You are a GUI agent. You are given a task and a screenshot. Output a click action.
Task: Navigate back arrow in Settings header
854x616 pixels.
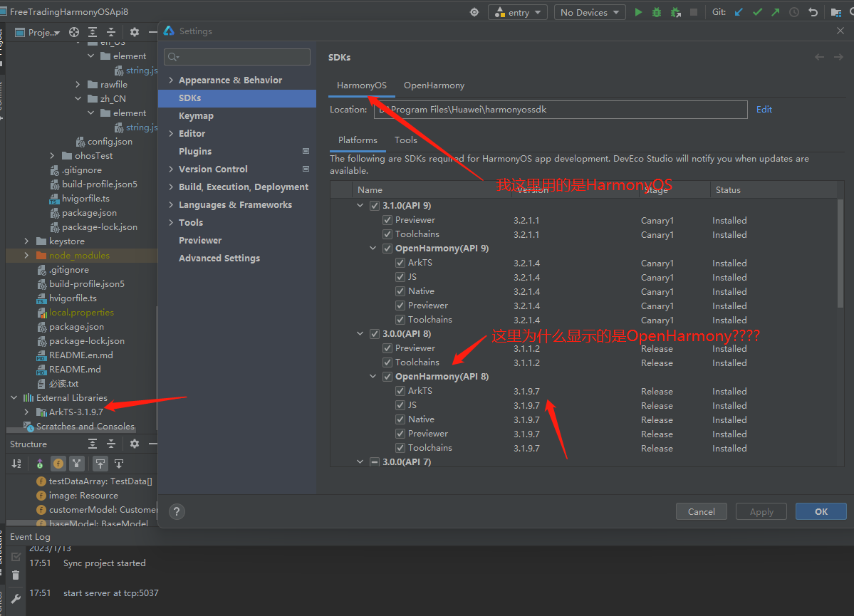819,57
